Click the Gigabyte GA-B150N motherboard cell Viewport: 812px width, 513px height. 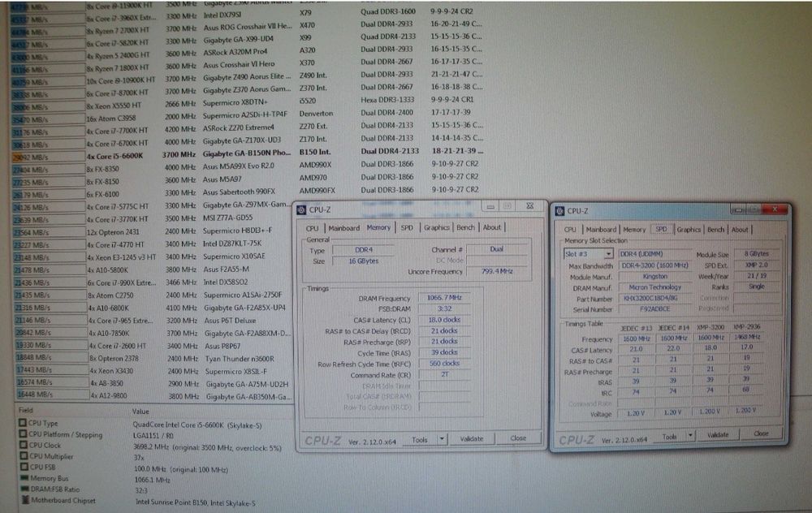(247, 153)
